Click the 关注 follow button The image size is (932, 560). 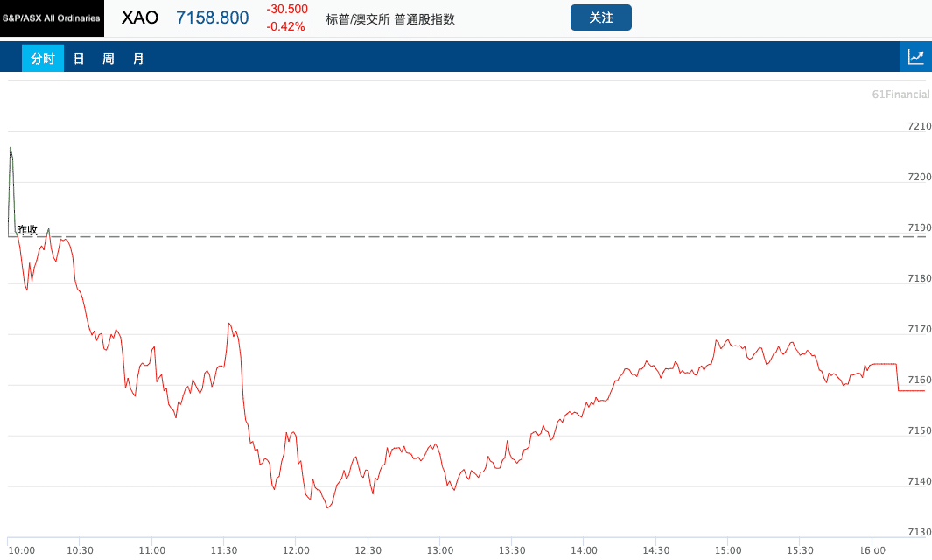(601, 17)
